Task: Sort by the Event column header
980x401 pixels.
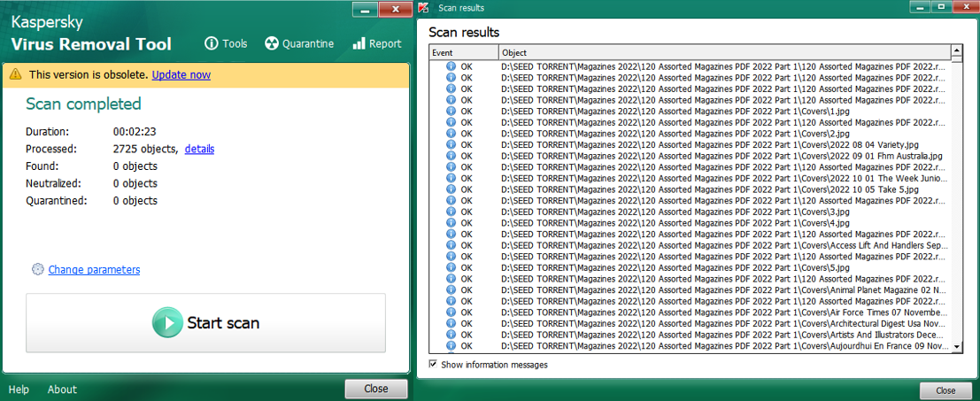Action: (x=464, y=53)
